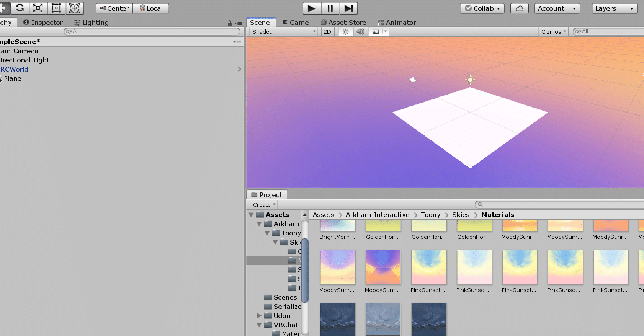Toggle the Center pivot mode
Image resolution: width=644 pixels, height=336 pixels.
click(114, 8)
